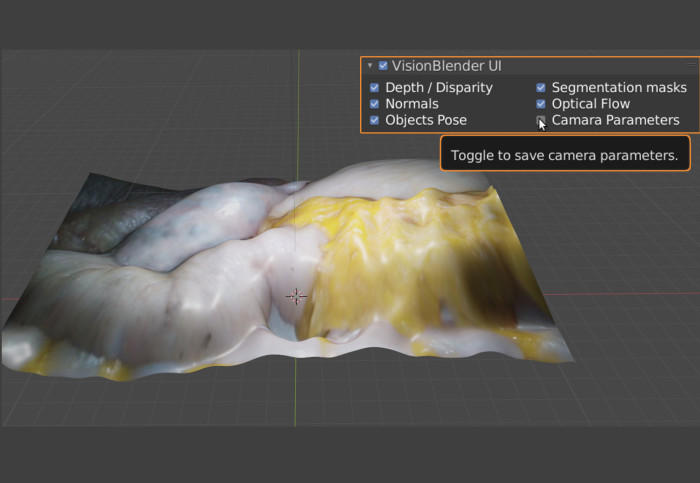
Task: Uncheck the Objects Pose checkbox
Action: 375,120
